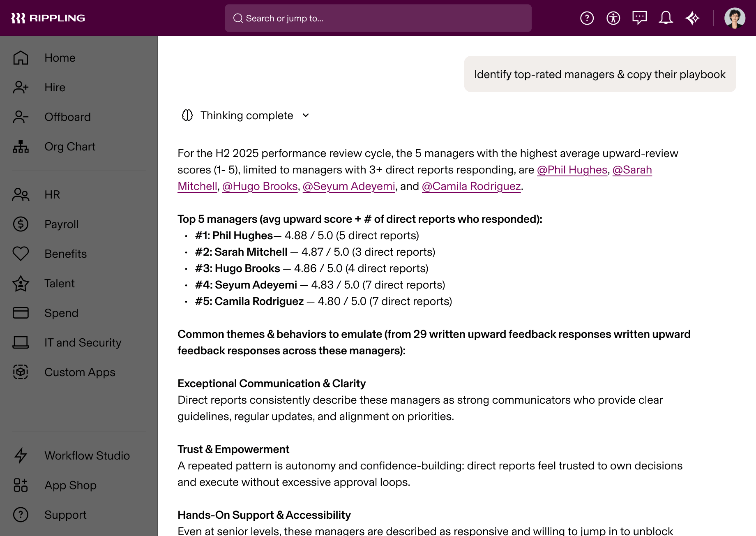Click the Payroll dollar icon
Viewport: 756px width, 536px height.
click(21, 224)
